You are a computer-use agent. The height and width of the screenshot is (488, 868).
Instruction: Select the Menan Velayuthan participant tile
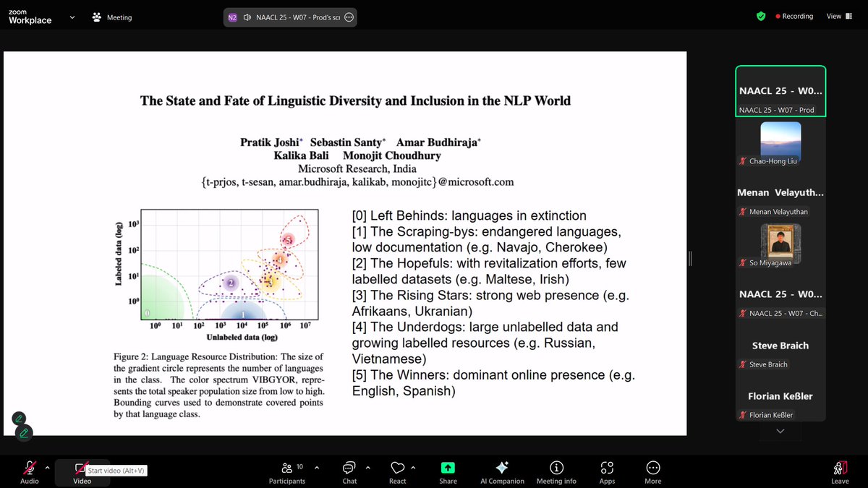(780, 193)
